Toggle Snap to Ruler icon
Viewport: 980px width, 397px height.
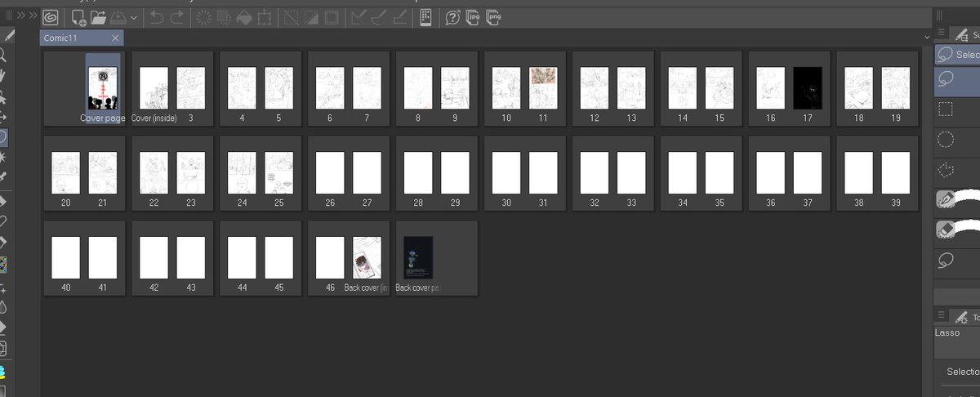(358, 17)
